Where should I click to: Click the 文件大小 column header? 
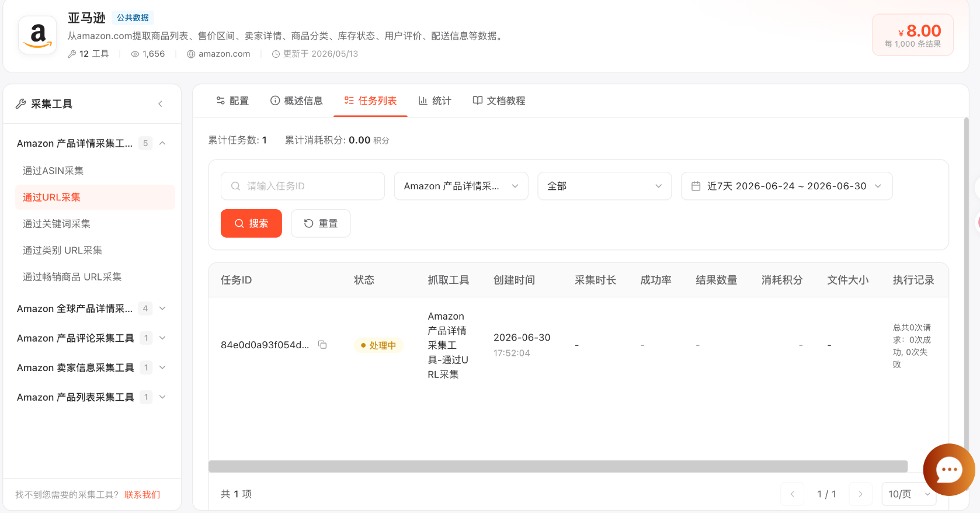point(848,280)
